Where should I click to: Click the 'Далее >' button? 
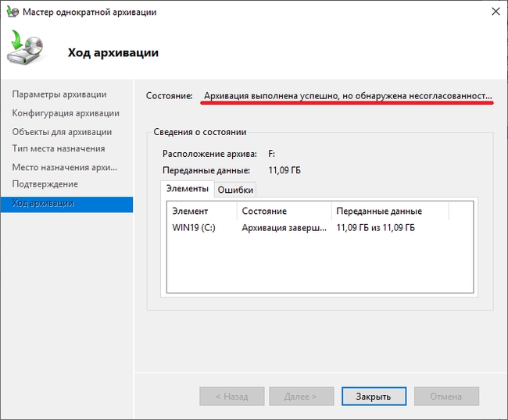[x=301, y=397]
